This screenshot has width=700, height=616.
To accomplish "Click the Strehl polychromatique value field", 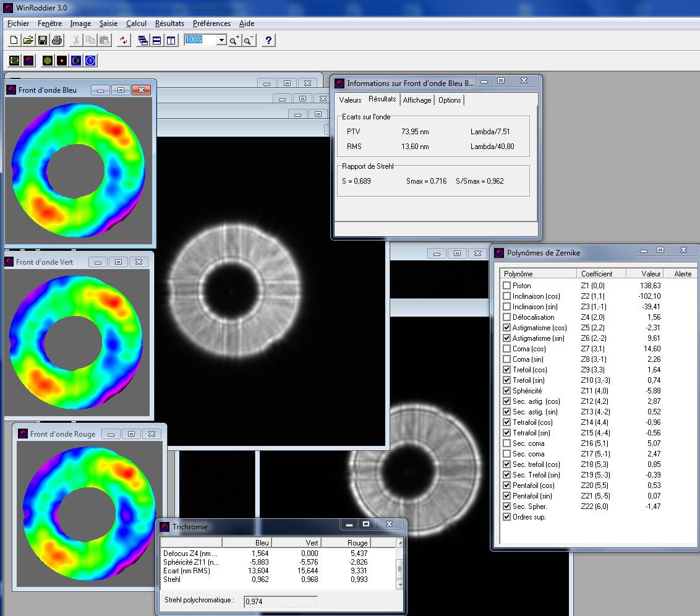I will (x=281, y=601).
